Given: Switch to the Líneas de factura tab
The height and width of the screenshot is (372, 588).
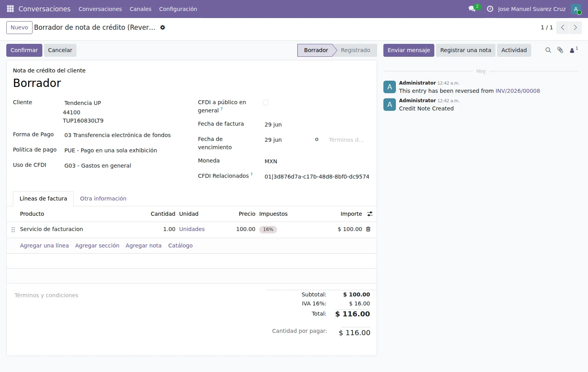Looking at the screenshot, I should click(x=43, y=199).
